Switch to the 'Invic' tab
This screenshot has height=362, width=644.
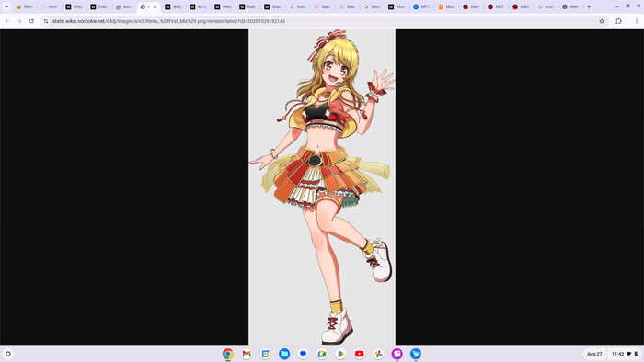pos(50,6)
